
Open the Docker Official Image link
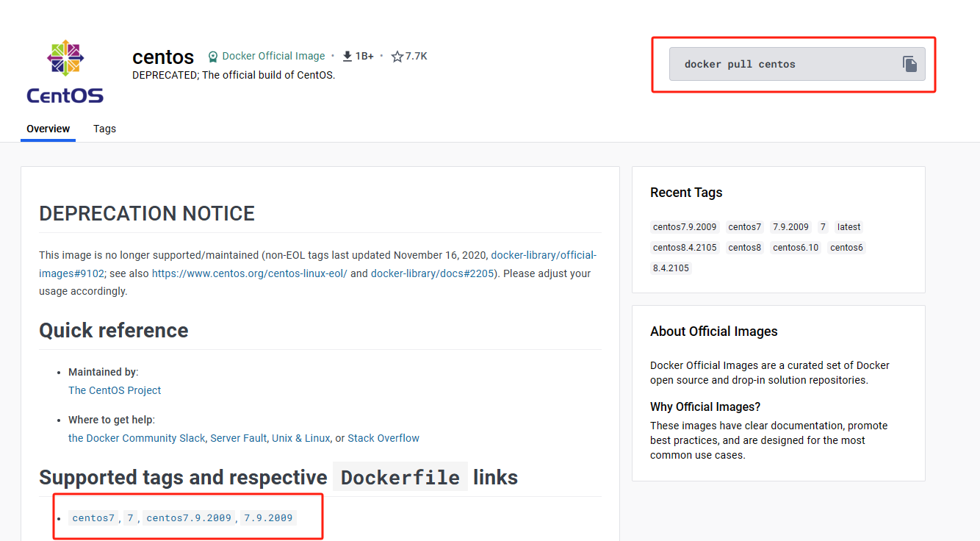[273, 56]
